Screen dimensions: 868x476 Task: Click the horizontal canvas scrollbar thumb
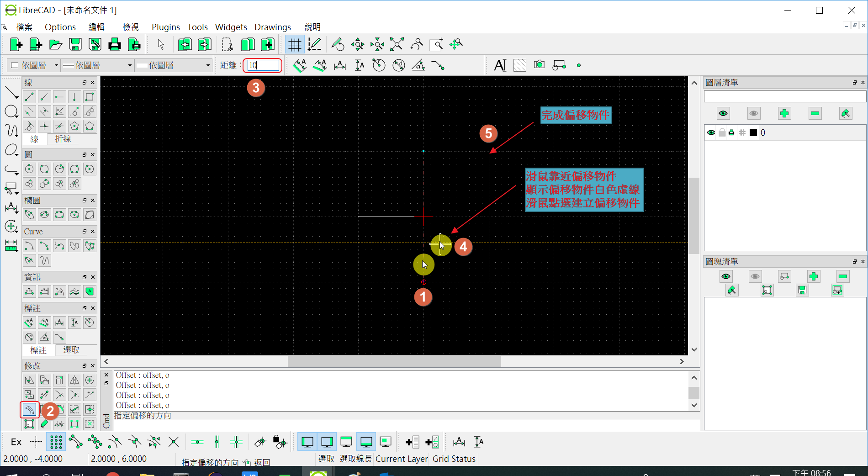tap(394, 361)
